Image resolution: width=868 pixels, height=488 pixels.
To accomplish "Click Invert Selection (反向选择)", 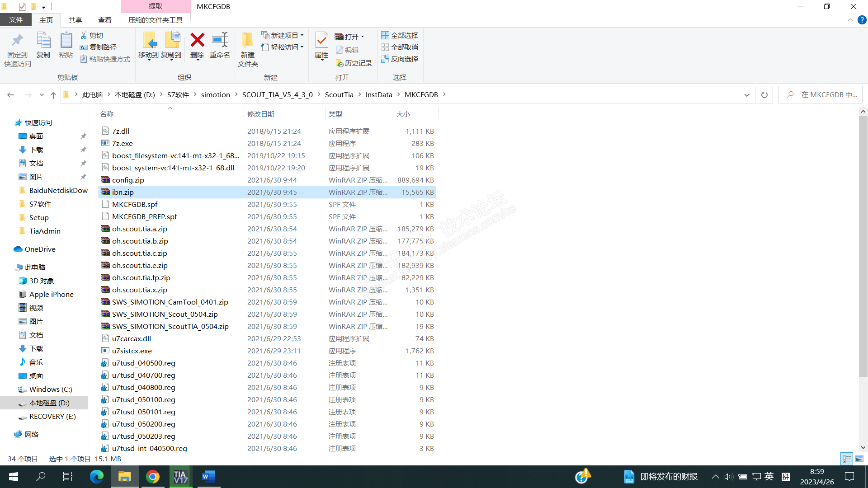I will click(400, 59).
